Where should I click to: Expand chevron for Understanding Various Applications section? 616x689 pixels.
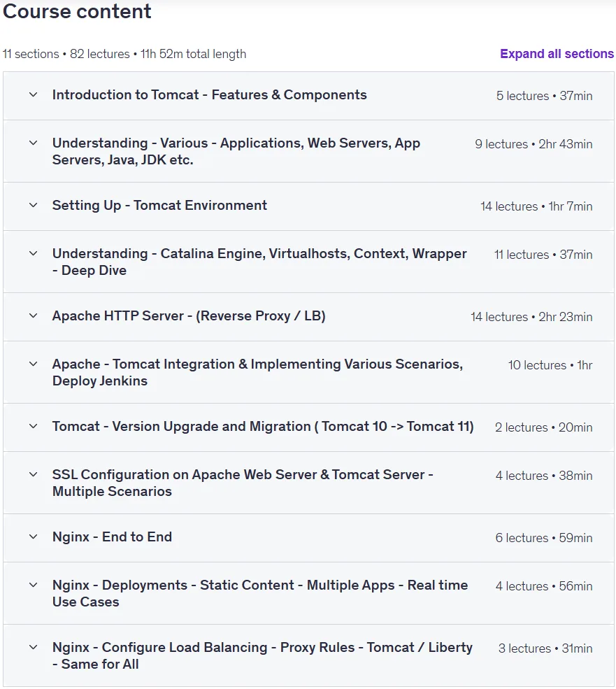pos(34,143)
